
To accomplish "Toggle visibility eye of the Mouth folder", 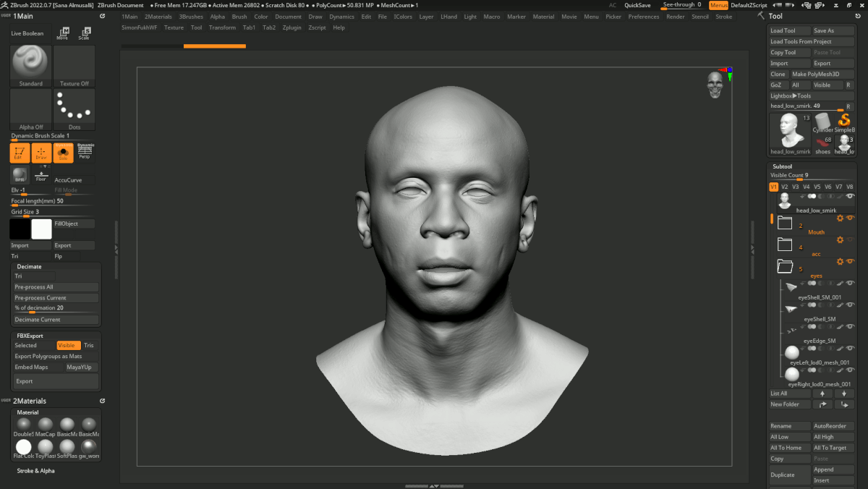I will 851,218.
